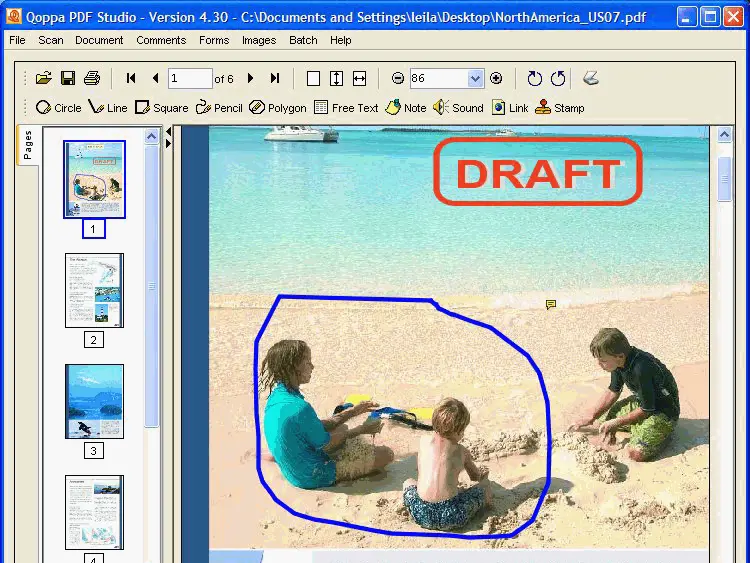Image resolution: width=750 pixels, height=563 pixels.
Task: Click the Open file folder icon
Action: point(44,78)
